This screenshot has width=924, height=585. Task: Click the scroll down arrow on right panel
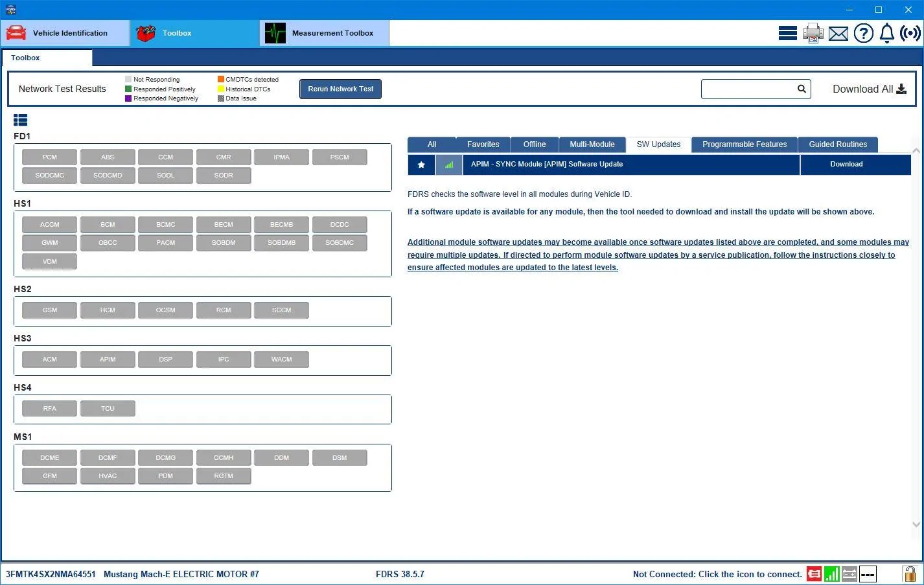point(916,525)
